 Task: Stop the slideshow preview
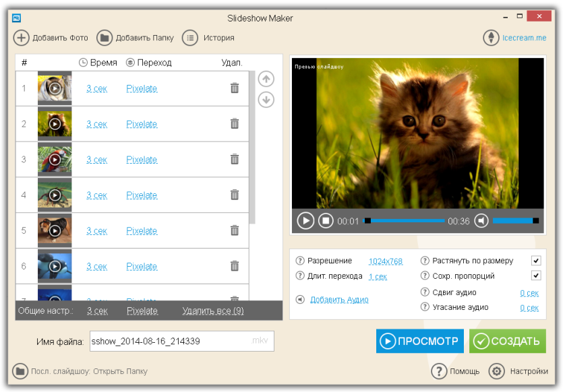pyautogui.click(x=326, y=220)
